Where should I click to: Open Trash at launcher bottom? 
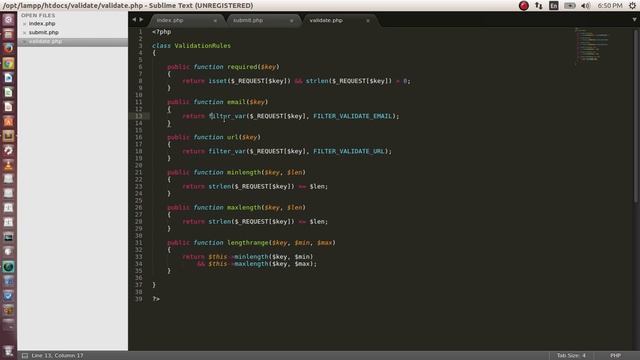[8, 350]
